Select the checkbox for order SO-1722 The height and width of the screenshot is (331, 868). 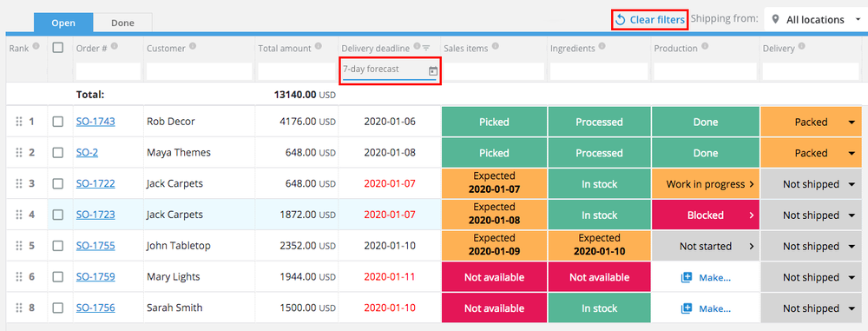tap(57, 183)
